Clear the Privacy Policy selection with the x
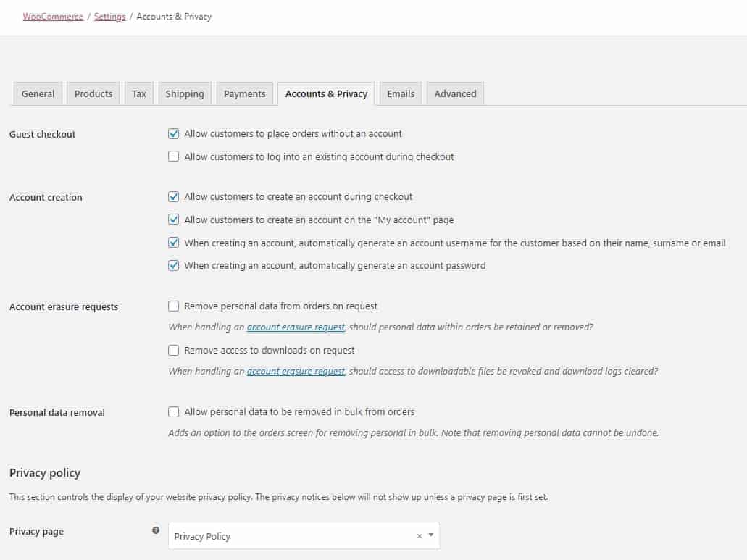Viewport: 747px width, 560px height. 420,535
